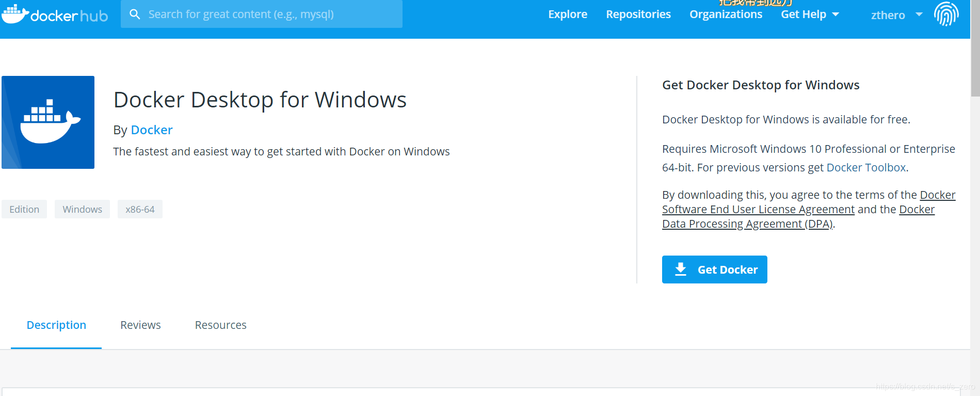Click the x86-64 tag

point(140,209)
